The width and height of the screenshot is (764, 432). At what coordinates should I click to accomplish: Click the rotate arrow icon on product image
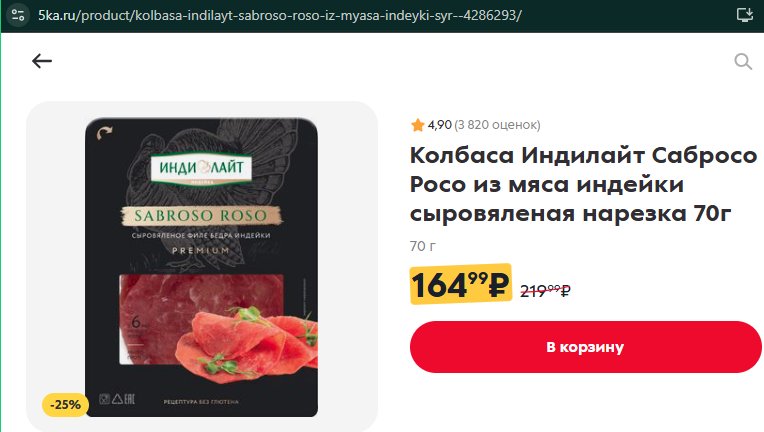tap(104, 133)
